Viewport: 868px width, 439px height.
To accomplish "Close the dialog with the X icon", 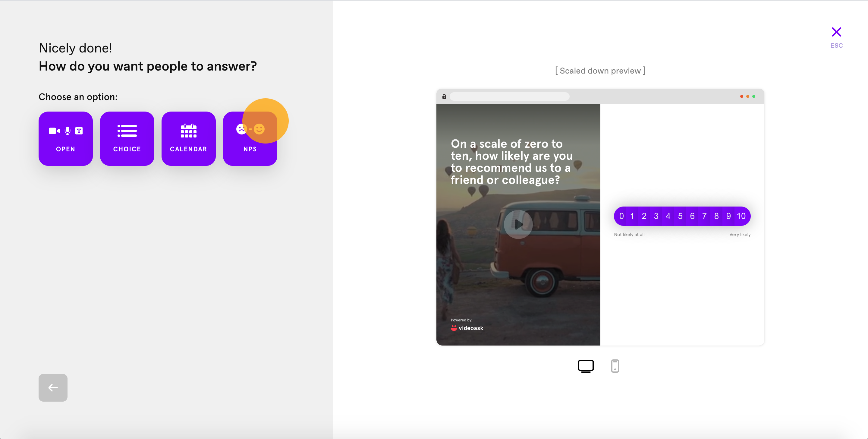I will [x=836, y=32].
